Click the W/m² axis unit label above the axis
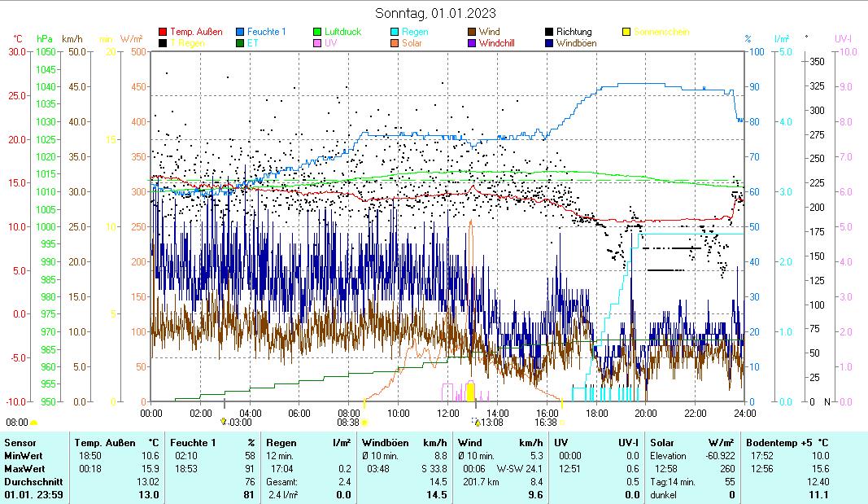 tap(131, 39)
